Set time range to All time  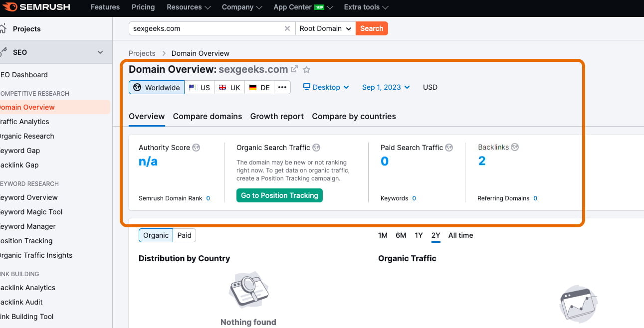(x=460, y=235)
